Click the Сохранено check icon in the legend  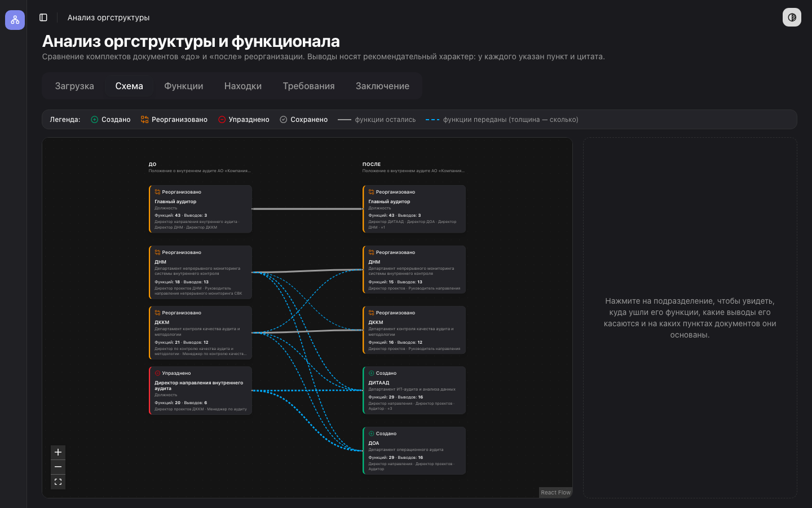[284, 120]
